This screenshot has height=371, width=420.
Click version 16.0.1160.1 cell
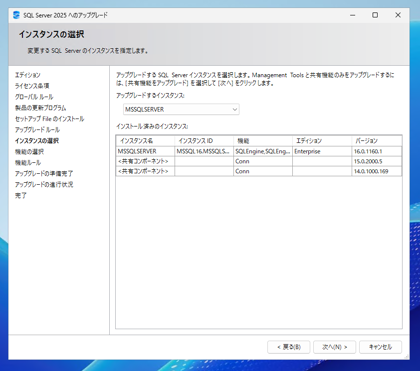tap(377, 151)
